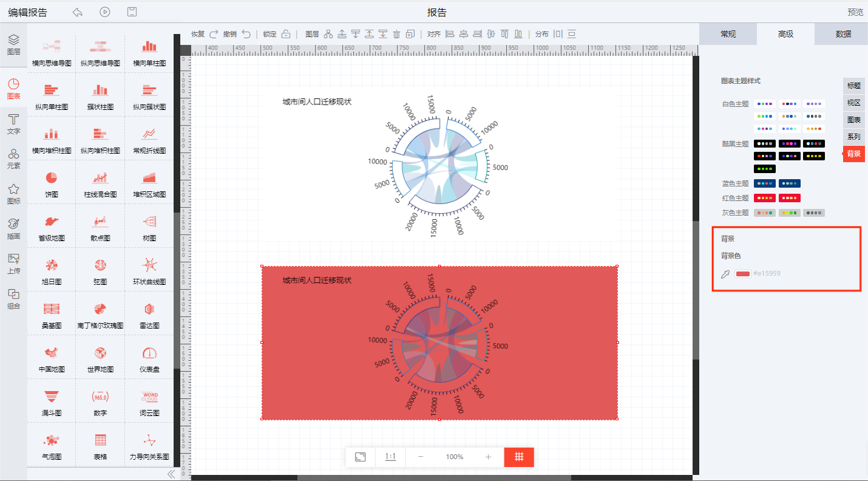Switch to the 数据 tab
The image size is (868, 481).
click(843, 34)
